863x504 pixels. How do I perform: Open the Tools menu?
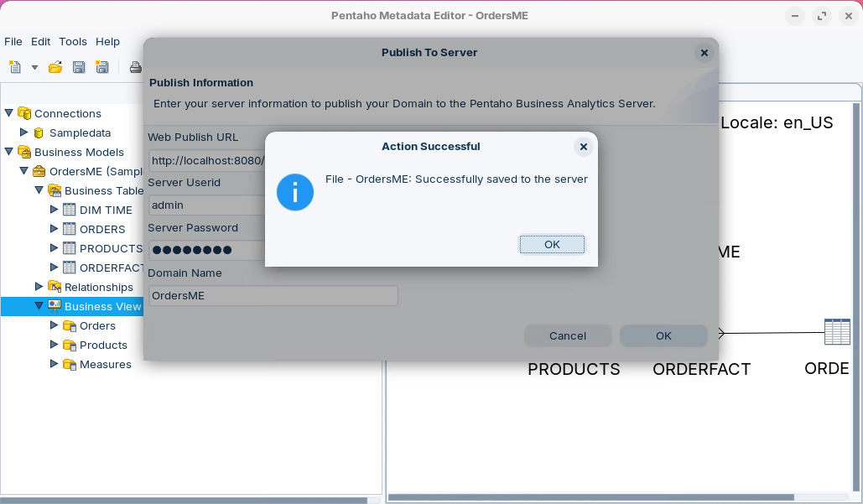pos(73,41)
